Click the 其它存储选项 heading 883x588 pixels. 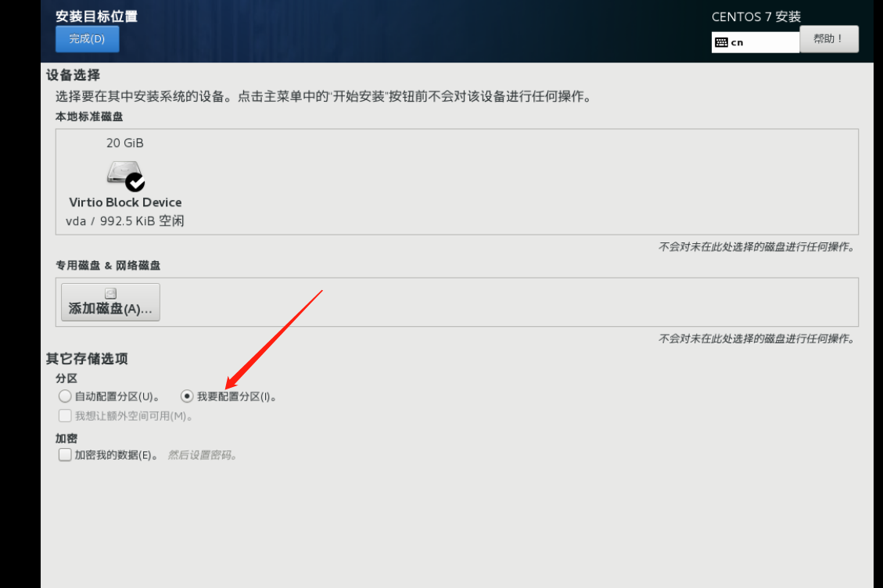click(87, 359)
